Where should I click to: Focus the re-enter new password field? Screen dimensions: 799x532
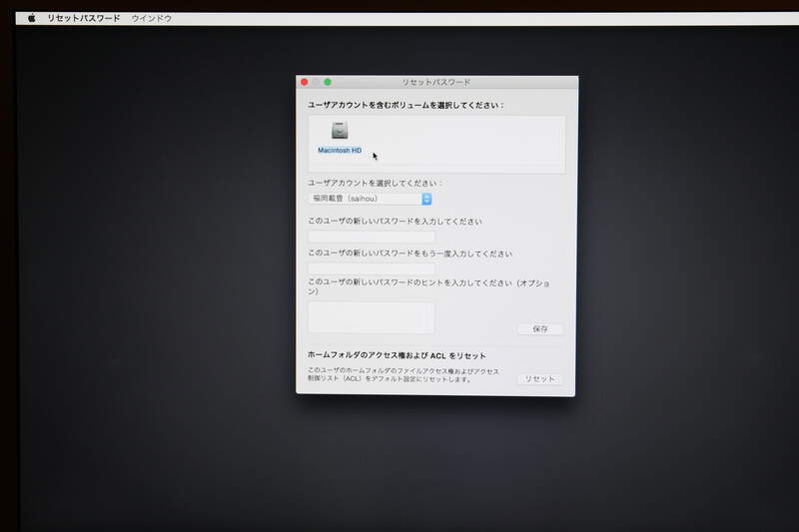click(372, 268)
